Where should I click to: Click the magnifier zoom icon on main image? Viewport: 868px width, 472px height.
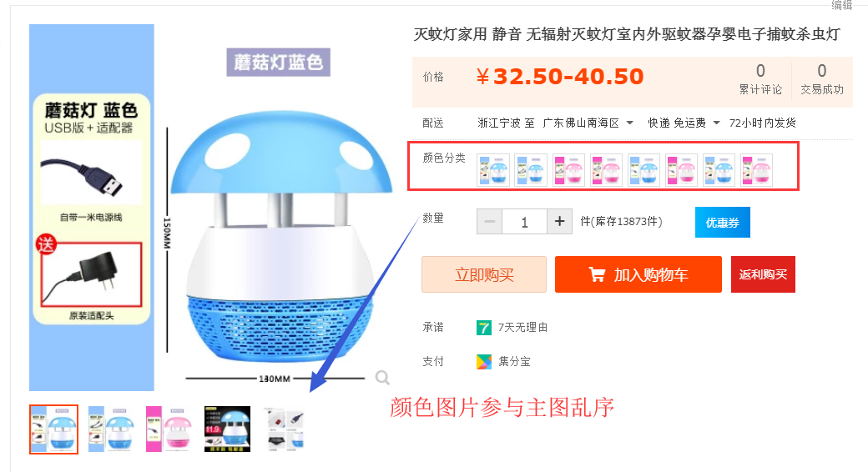tap(382, 378)
